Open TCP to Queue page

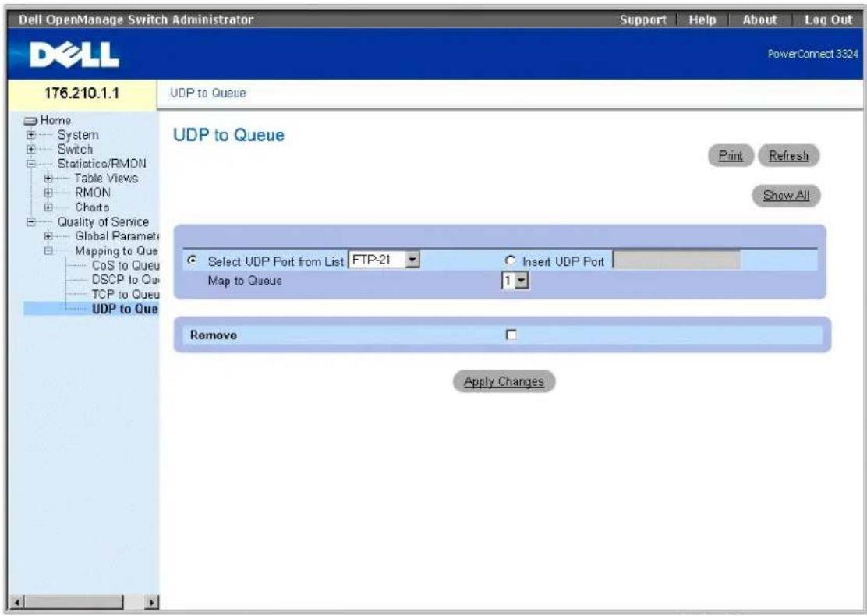126,294
